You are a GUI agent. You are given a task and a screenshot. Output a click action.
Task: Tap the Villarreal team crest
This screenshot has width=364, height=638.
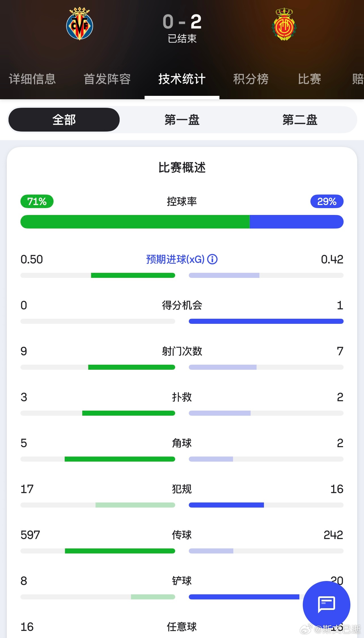click(80, 24)
